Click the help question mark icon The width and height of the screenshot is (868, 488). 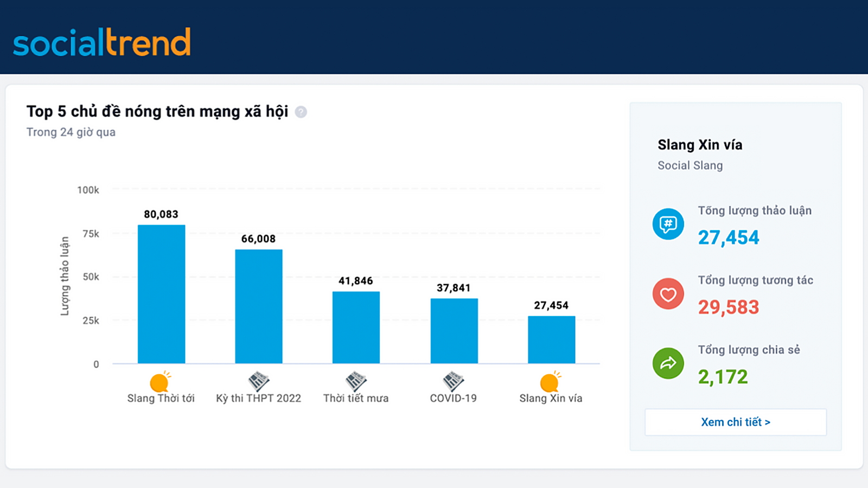pyautogui.click(x=301, y=112)
